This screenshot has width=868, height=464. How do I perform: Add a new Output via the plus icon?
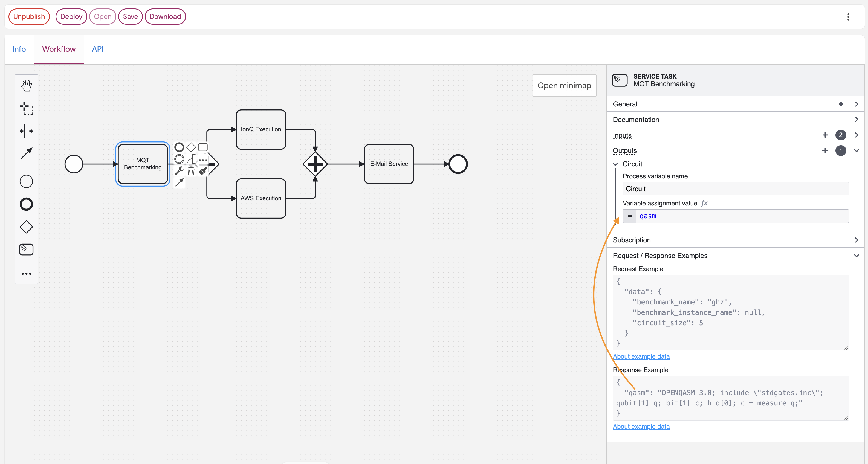[x=825, y=151]
